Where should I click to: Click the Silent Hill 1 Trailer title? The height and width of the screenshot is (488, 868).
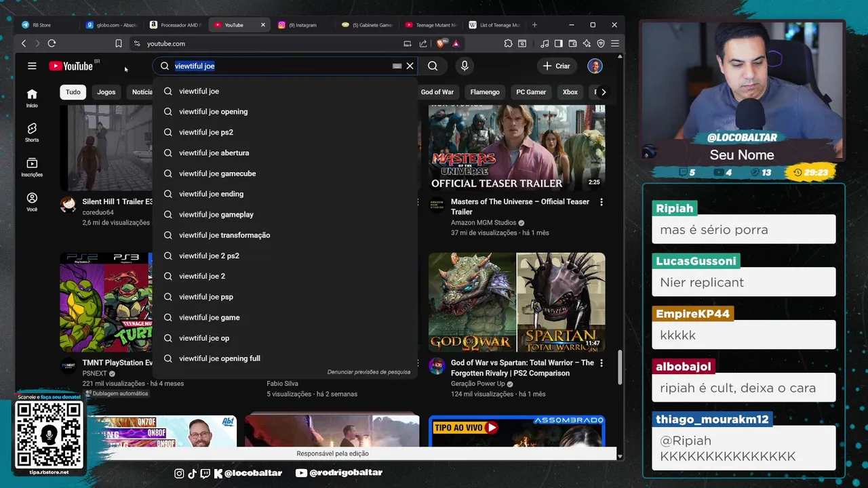click(x=117, y=202)
